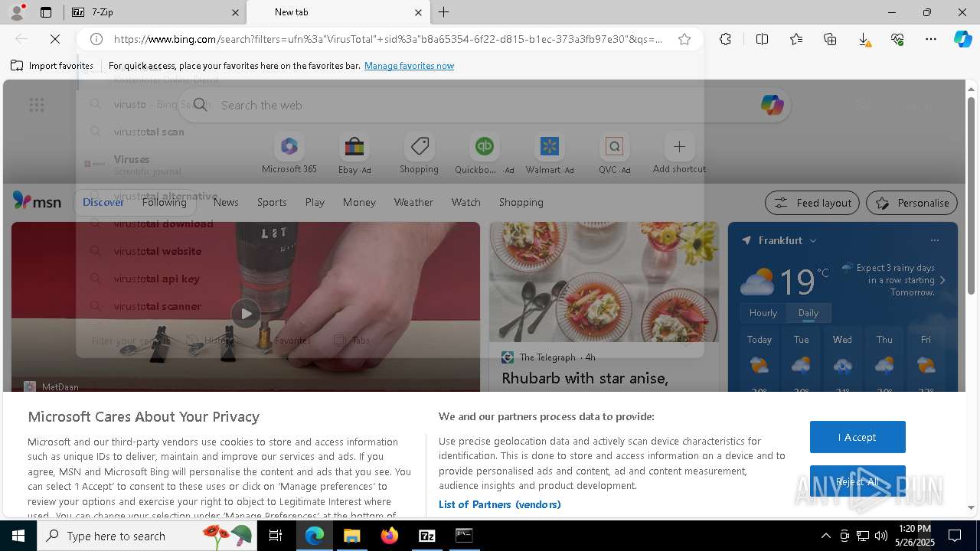Switch weather to Daily

click(x=808, y=313)
